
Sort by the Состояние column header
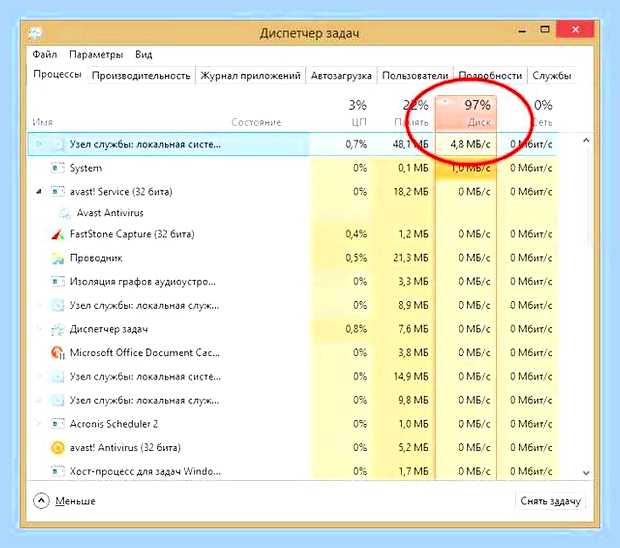257,123
